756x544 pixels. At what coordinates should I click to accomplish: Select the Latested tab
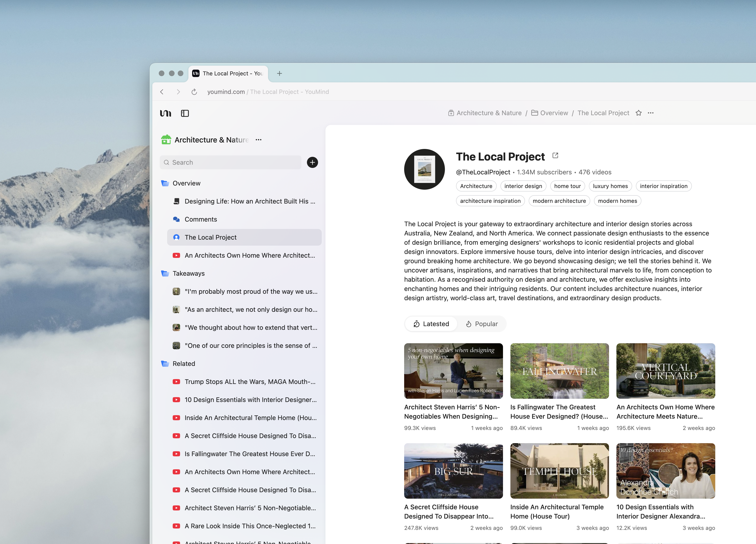431,324
